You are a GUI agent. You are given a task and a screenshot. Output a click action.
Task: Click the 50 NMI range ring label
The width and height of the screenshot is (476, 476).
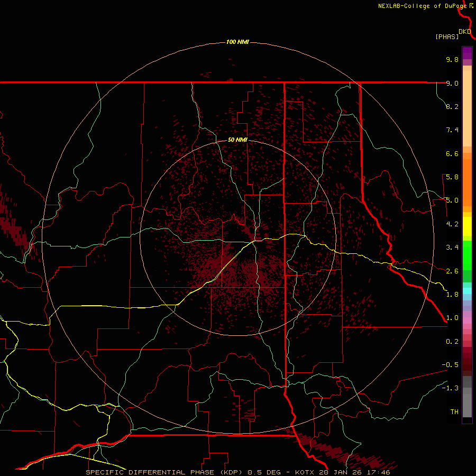(x=237, y=140)
